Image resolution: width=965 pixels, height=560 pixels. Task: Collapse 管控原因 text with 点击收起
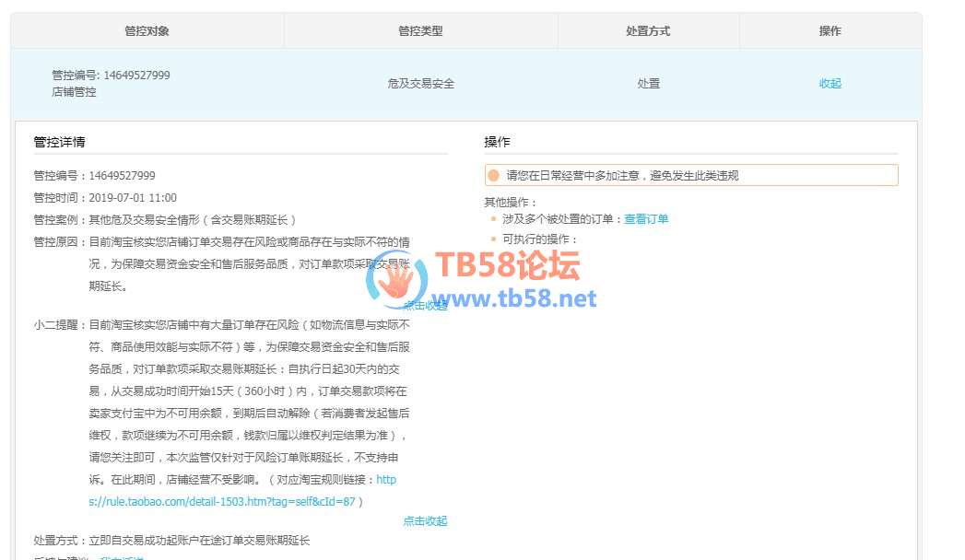pyautogui.click(x=425, y=306)
